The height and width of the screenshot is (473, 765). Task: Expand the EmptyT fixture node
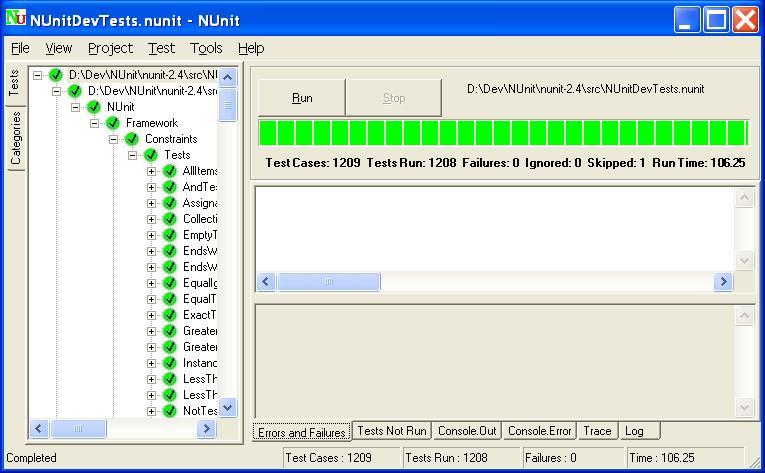[151, 235]
